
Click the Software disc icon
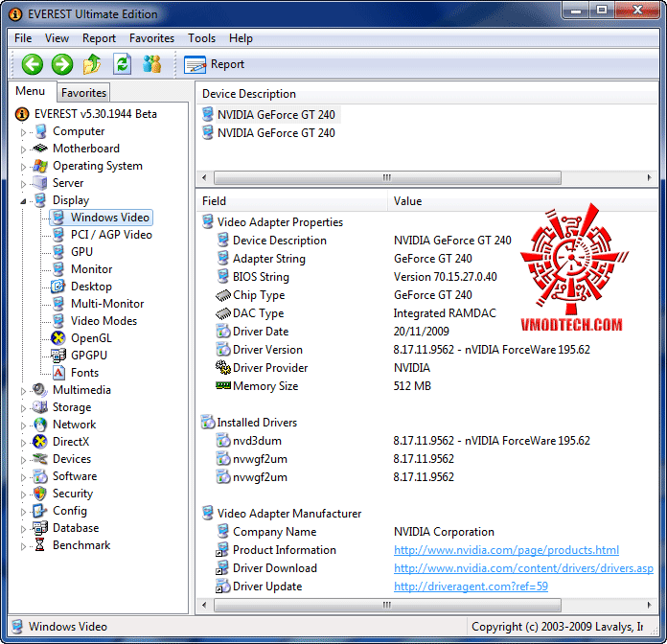tap(40, 476)
